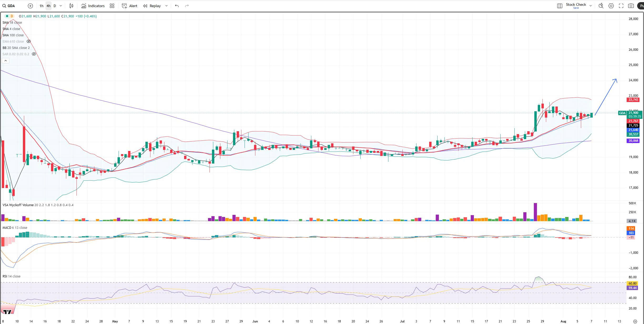Click the VSA Wyckoff Volume indicator title
Viewport: 644px width, 324px height.
[x=18, y=205]
